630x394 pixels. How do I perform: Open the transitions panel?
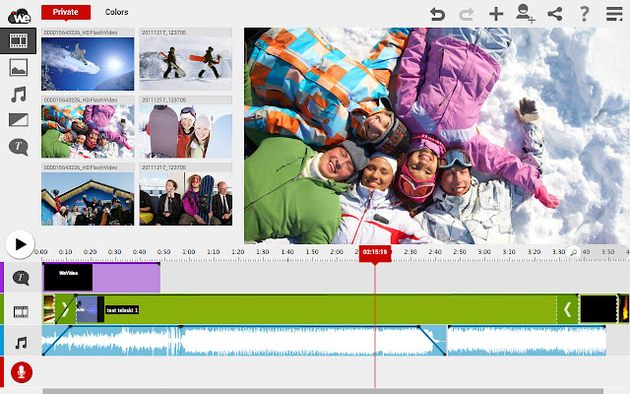pos(18,120)
